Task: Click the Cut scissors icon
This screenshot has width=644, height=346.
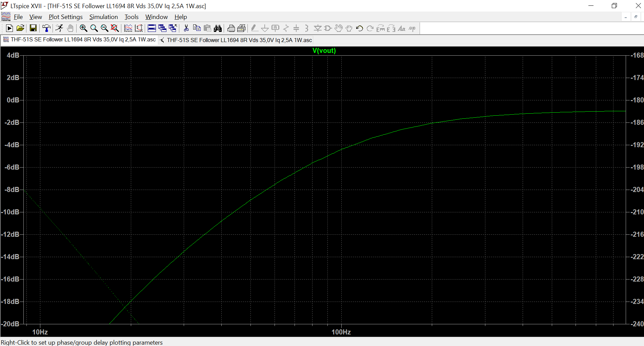Action: click(186, 28)
